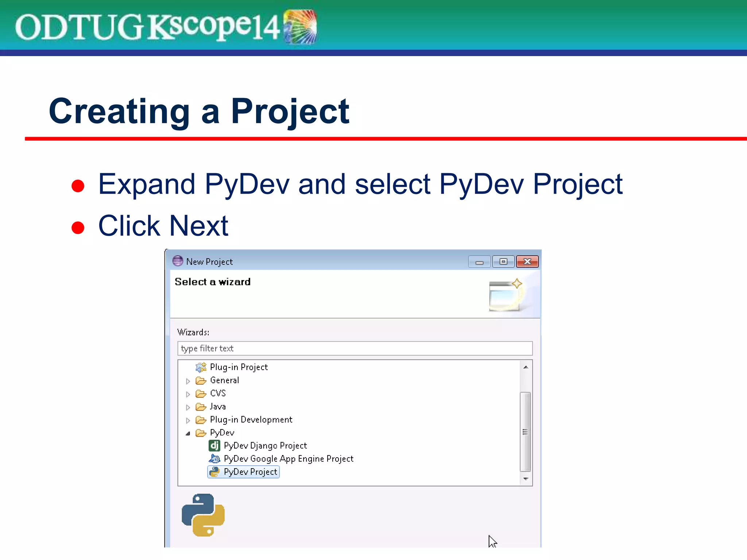Select the text PyDev Project
Screen dimensions: 747x560
pyautogui.click(x=251, y=472)
